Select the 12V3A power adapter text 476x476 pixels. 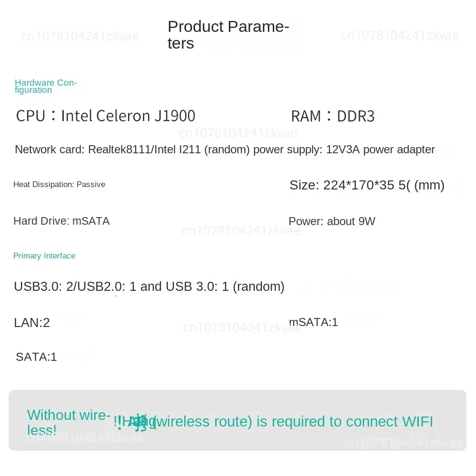380,149
